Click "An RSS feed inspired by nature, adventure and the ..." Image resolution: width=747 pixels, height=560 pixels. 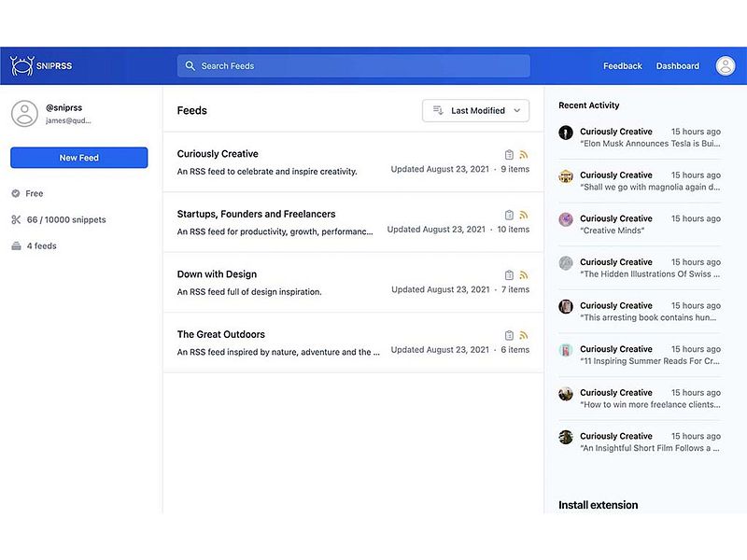tap(278, 352)
